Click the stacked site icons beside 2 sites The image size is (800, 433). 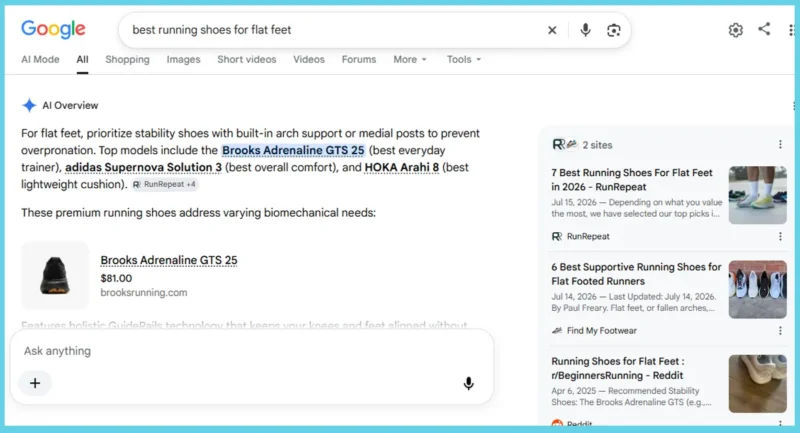[565, 145]
